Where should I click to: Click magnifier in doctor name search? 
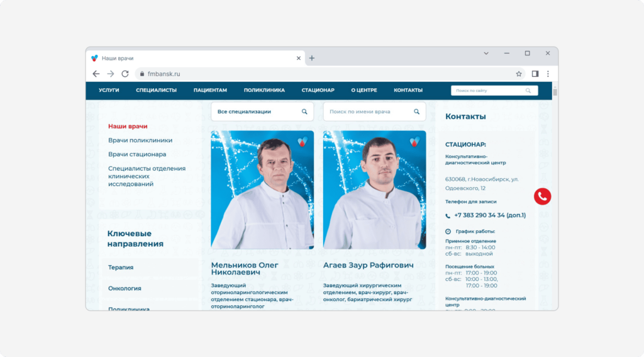pos(416,111)
